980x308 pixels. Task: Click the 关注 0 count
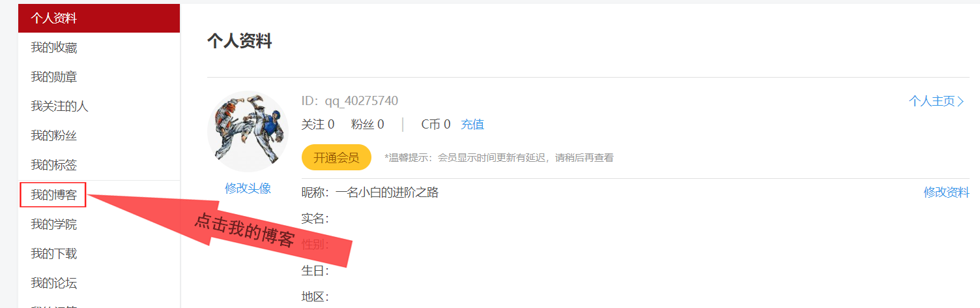point(318,124)
